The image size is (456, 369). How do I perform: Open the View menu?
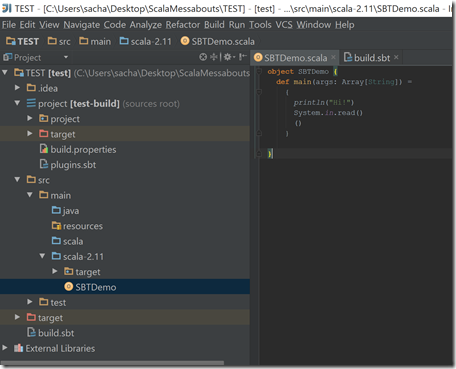tap(49, 25)
